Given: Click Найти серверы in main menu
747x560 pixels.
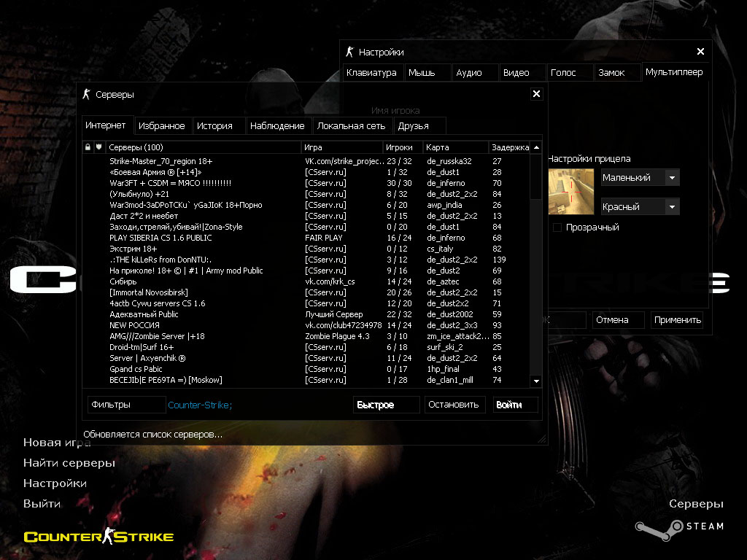Looking at the screenshot, I should [69, 463].
